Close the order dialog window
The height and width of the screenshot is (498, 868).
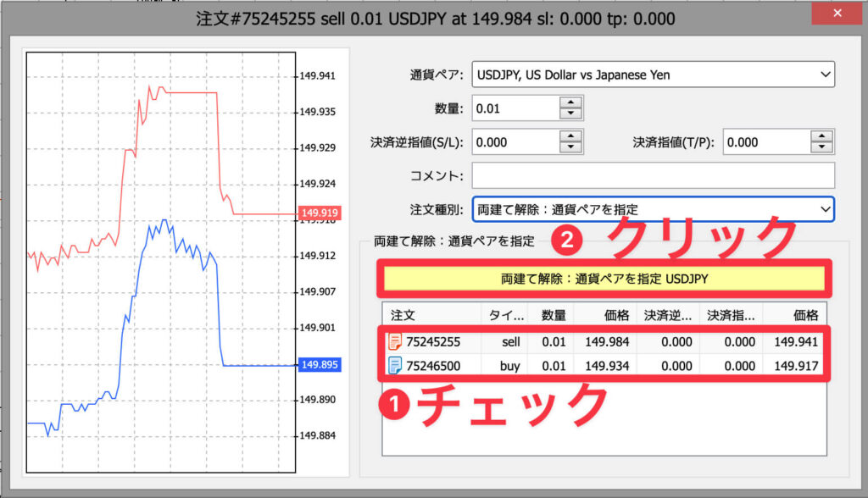click(x=835, y=14)
